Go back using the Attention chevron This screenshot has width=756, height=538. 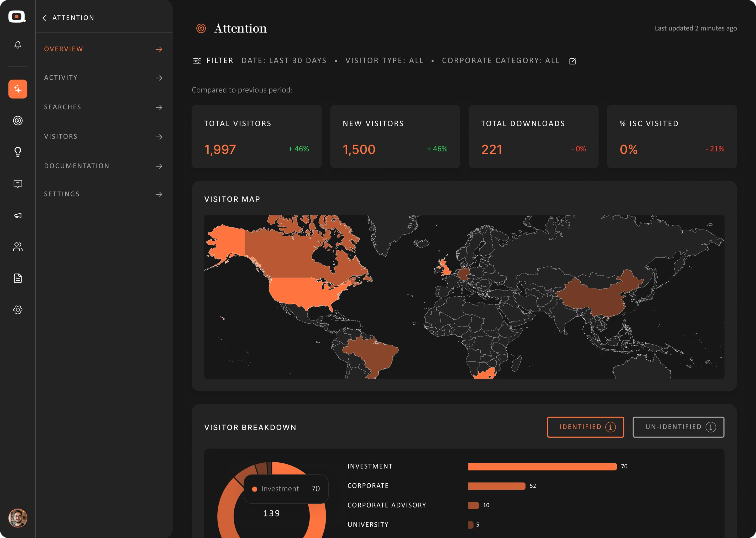click(x=44, y=18)
